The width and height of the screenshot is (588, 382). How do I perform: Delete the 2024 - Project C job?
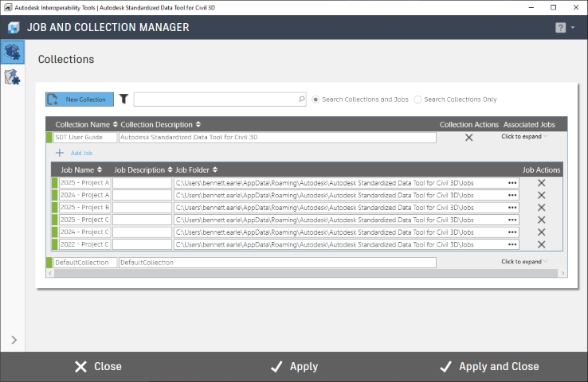click(541, 232)
